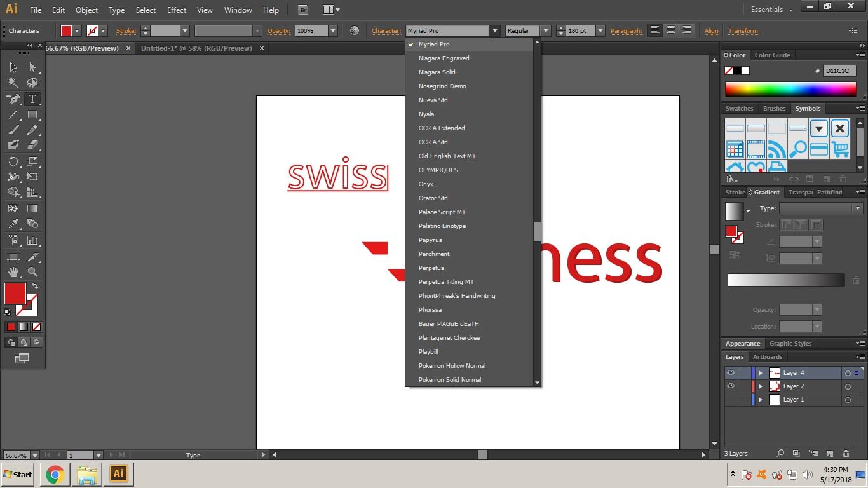The height and width of the screenshot is (488, 868).
Task: Select the Symbol Sprayer tool
Action: pyautogui.click(x=13, y=241)
